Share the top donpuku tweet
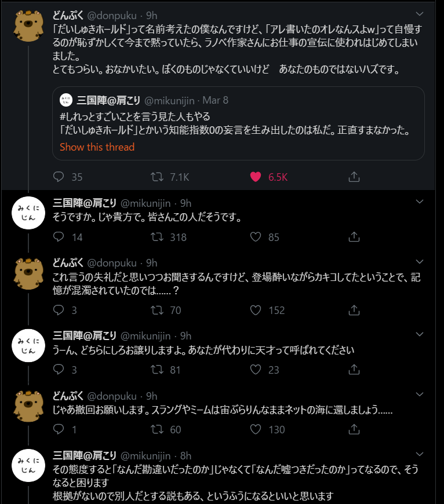The width and height of the screenshot is (444, 504). 354,177
